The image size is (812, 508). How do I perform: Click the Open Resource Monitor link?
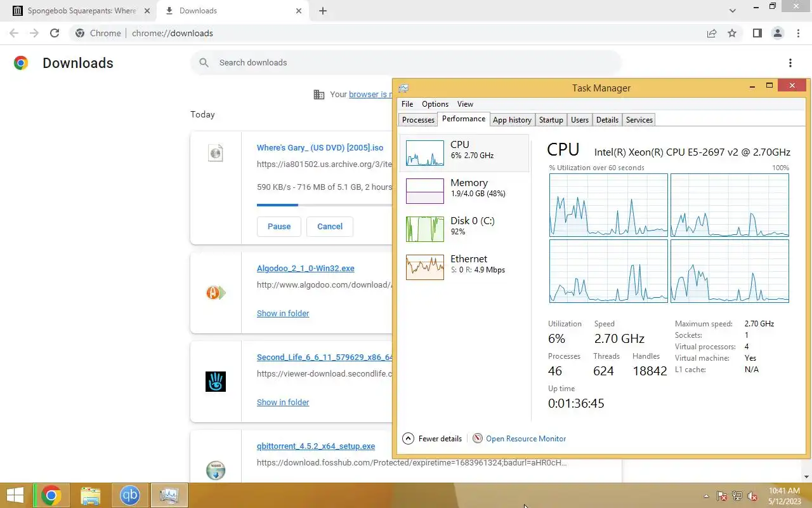pos(526,439)
